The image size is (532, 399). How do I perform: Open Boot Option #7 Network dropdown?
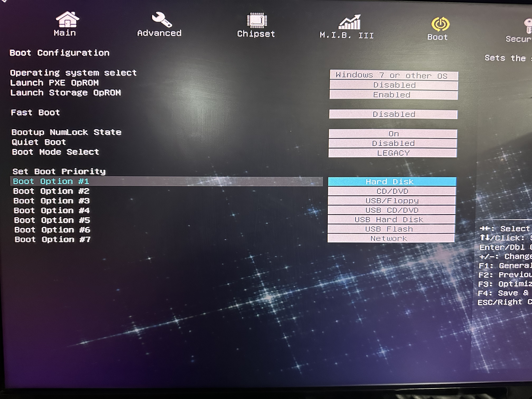(391, 238)
